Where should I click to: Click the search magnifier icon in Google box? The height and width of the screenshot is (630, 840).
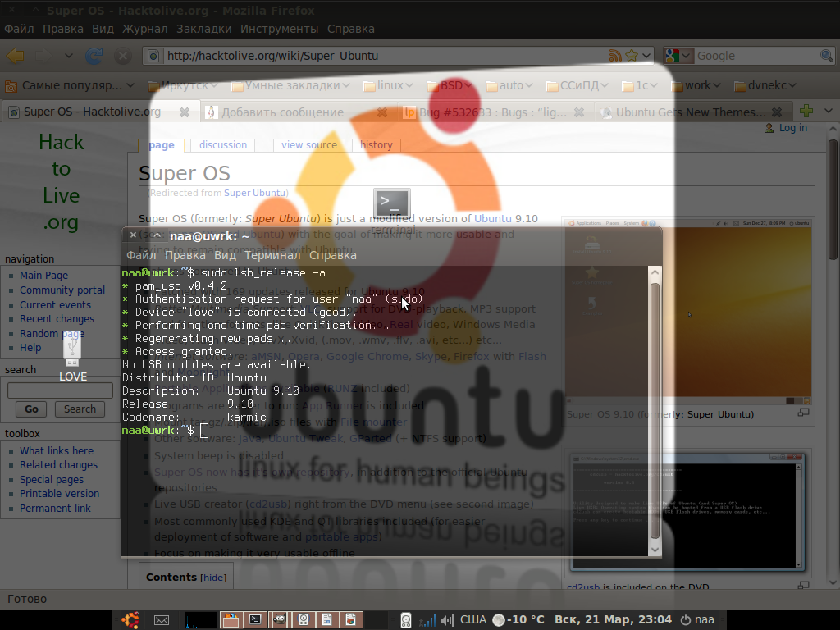pos(827,56)
